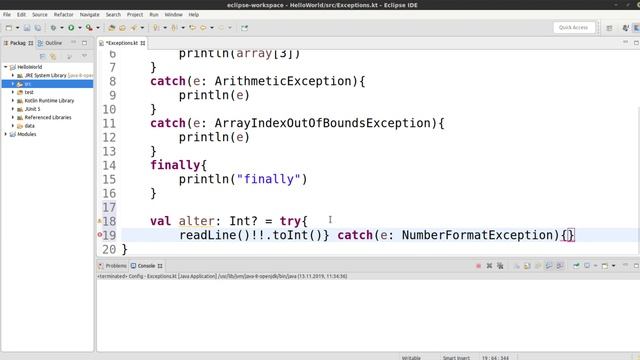The height and width of the screenshot is (360, 640).
Task: Open the Source menu
Action: tap(40, 14)
